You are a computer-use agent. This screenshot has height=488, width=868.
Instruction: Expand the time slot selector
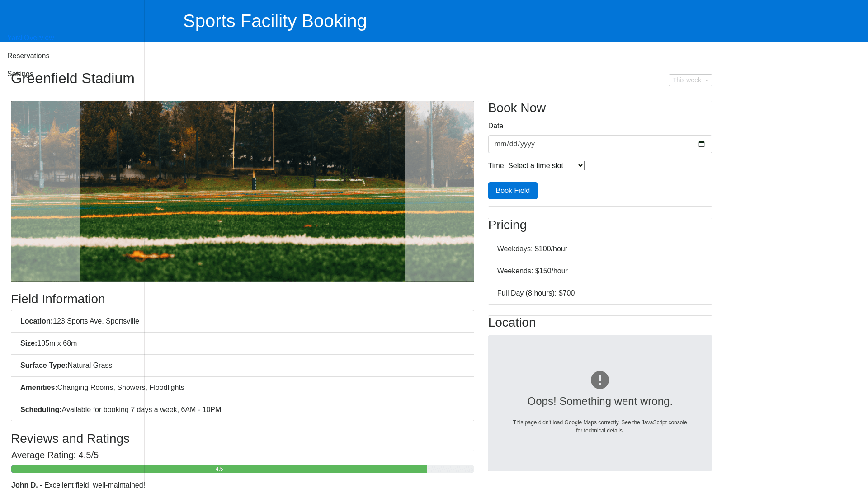pyautogui.click(x=545, y=166)
